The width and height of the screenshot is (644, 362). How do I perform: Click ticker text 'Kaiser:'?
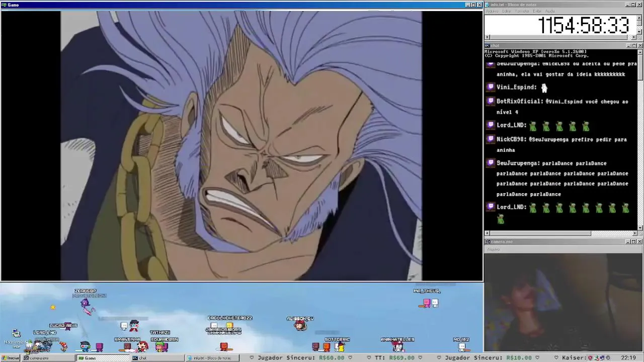[574, 358]
